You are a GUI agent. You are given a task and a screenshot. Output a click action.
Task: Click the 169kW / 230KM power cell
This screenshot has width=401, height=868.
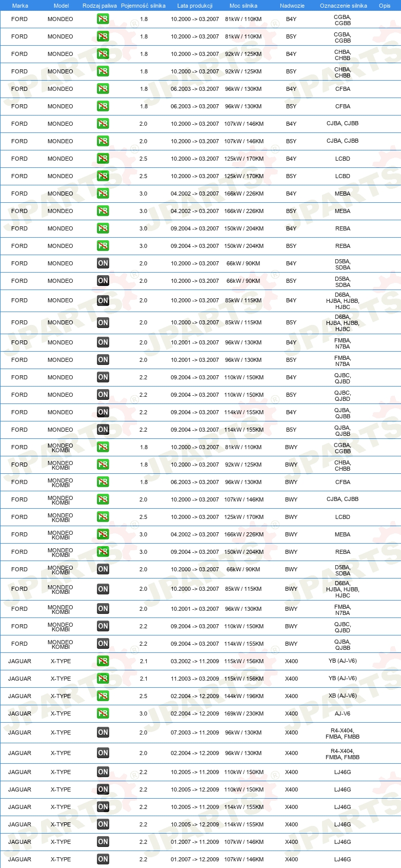tap(244, 713)
